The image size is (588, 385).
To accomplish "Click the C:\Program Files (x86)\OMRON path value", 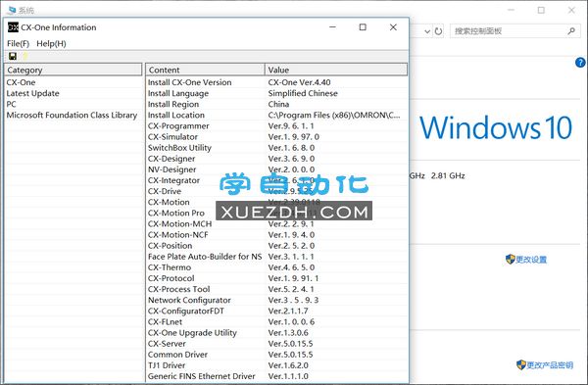I will click(334, 115).
